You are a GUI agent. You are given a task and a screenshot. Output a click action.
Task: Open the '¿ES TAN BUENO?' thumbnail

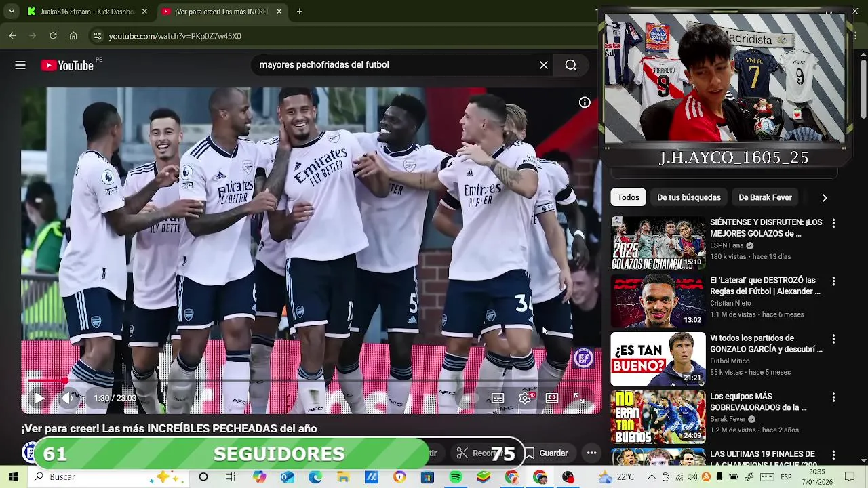658,359
